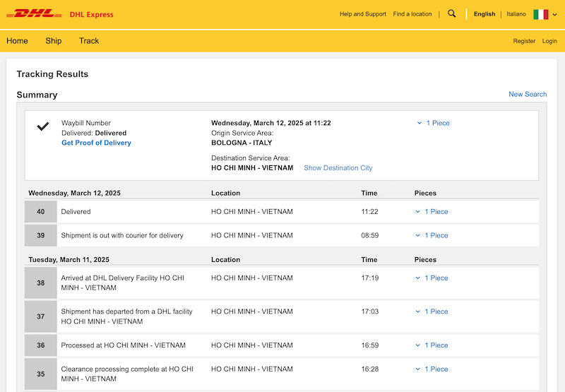
Task: Open the country selector chevron beside flag
Action: tap(555, 14)
